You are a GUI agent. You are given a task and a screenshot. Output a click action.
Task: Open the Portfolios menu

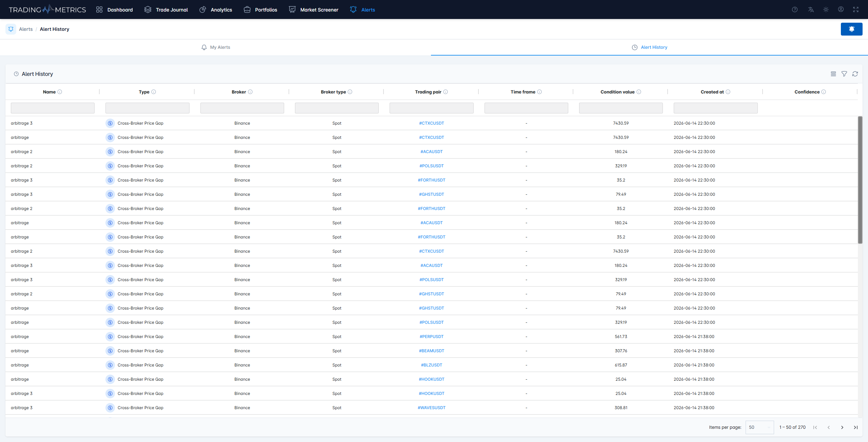tap(260, 9)
